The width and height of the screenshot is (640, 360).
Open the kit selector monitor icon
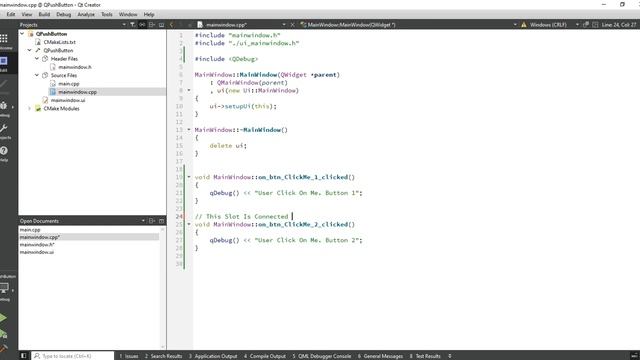click(x=4, y=289)
